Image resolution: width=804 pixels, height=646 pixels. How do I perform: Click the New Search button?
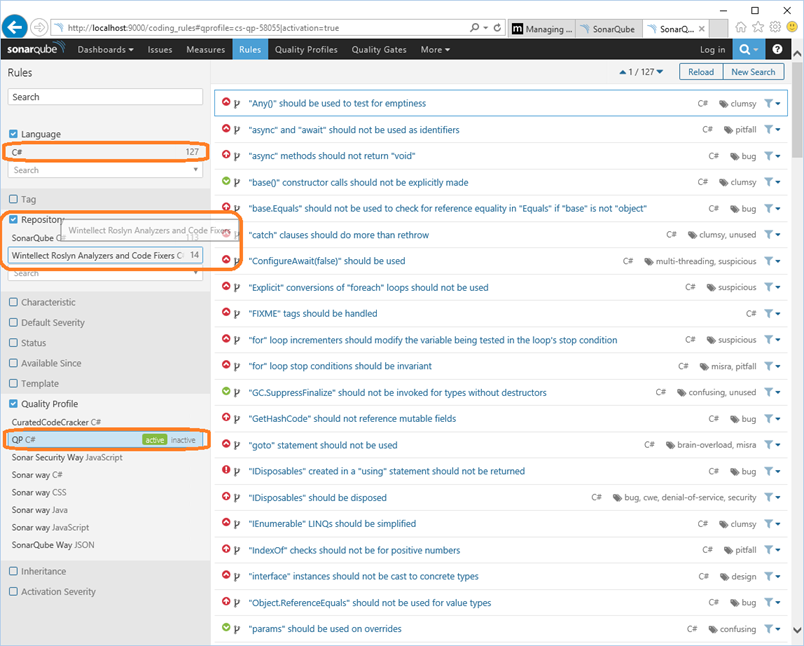[x=753, y=72]
